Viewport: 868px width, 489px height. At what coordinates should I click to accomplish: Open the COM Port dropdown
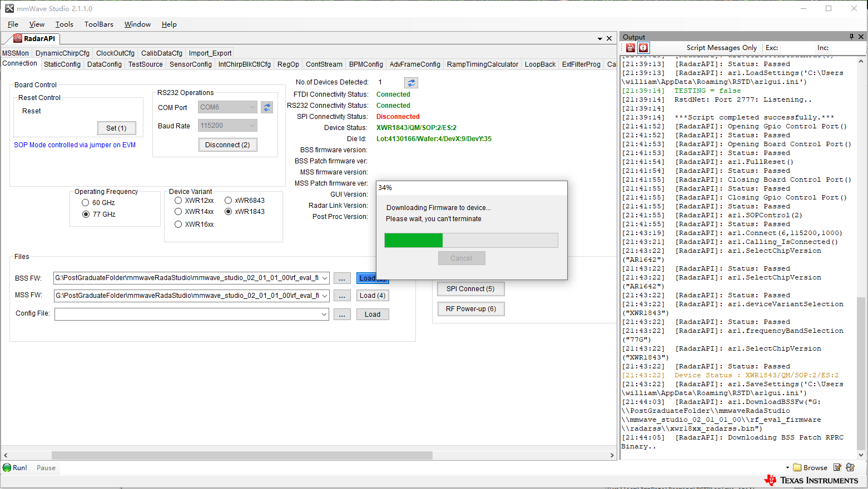(x=252, y=107)
